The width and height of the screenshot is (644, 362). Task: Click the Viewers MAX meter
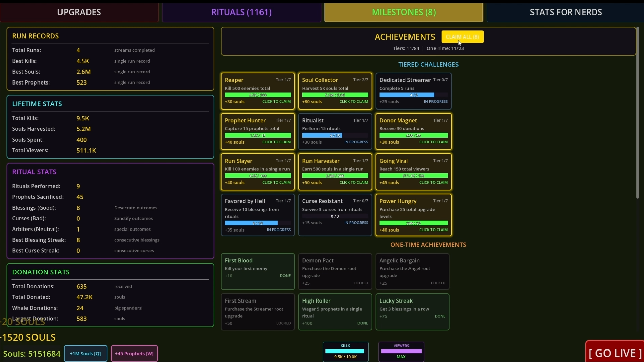pos(401,352)
